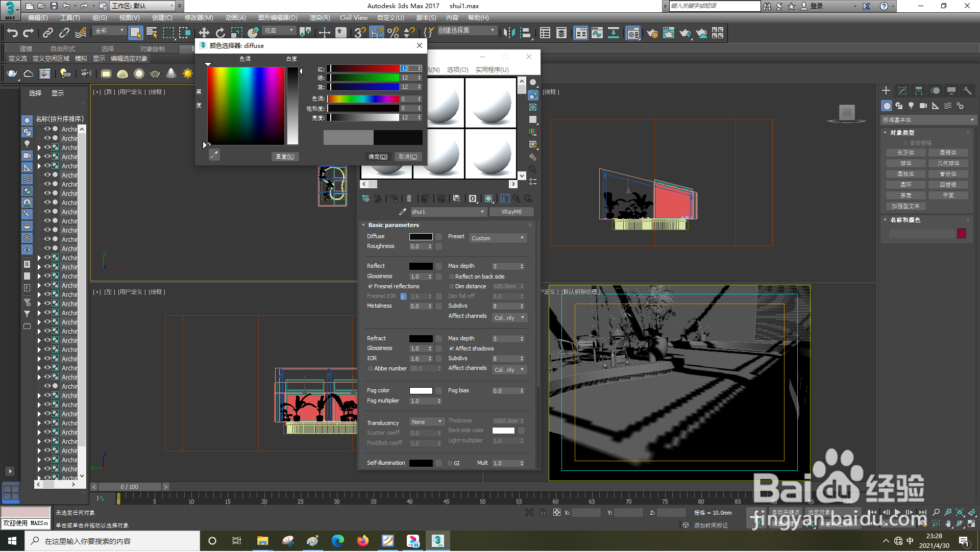
Task: Open Render Setup teapot gear icon
Action: 652,33
